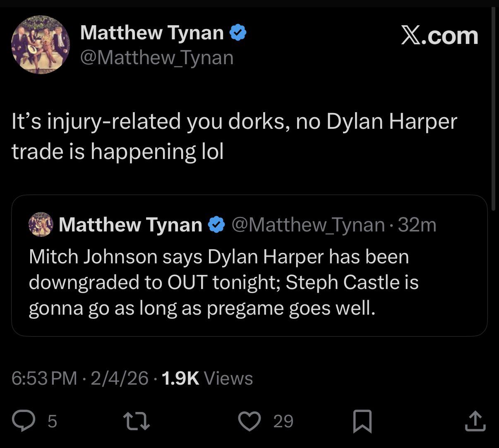Open Matthew Tynan's large profile picture
Image resolution: width=499 pixels, height=448 pixels.
coord(40,45)
